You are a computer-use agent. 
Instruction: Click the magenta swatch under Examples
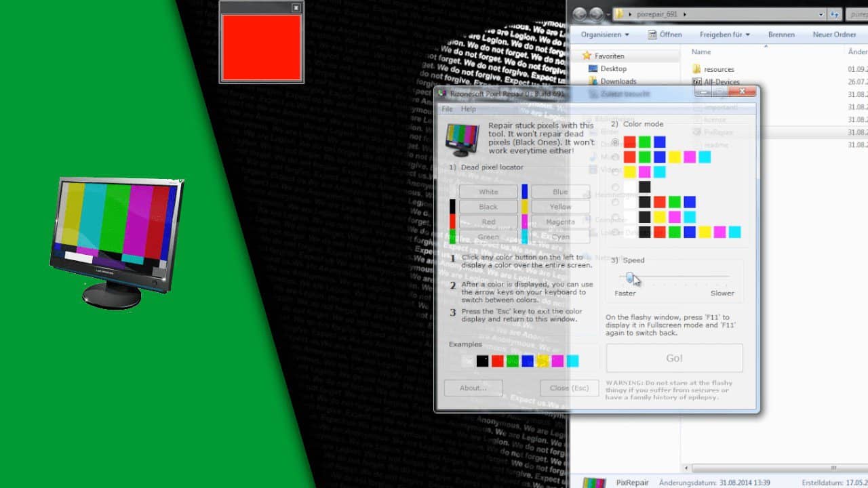(x=557, y=361)
